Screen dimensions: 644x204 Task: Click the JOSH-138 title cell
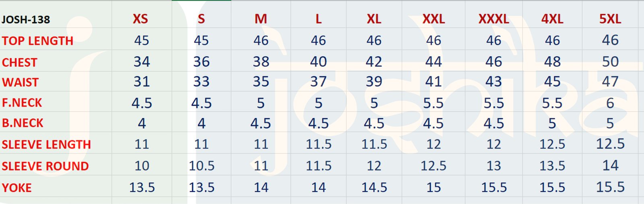tap(26, 20)
